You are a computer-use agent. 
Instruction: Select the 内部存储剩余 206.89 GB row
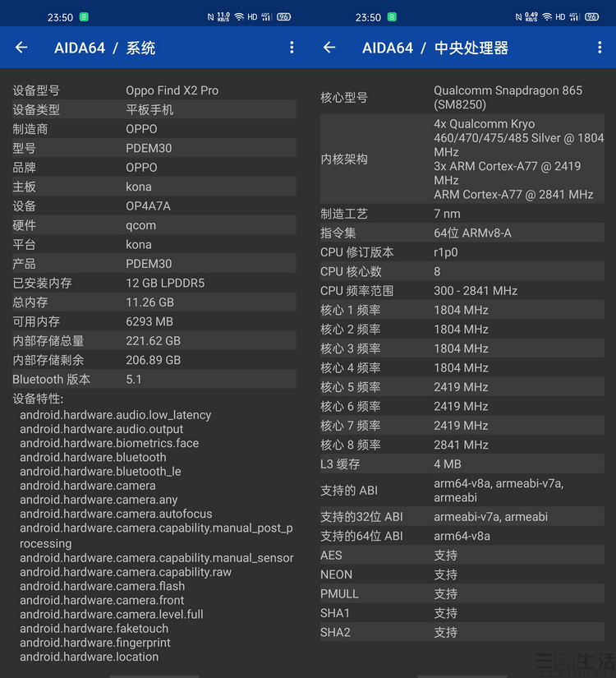(x=154, y=360)
